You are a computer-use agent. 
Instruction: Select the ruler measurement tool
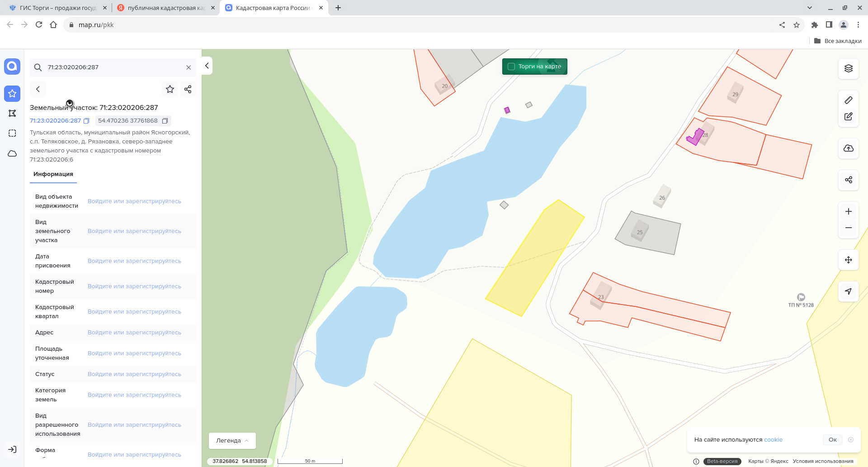pyautogui.click(x=848, y=100)
